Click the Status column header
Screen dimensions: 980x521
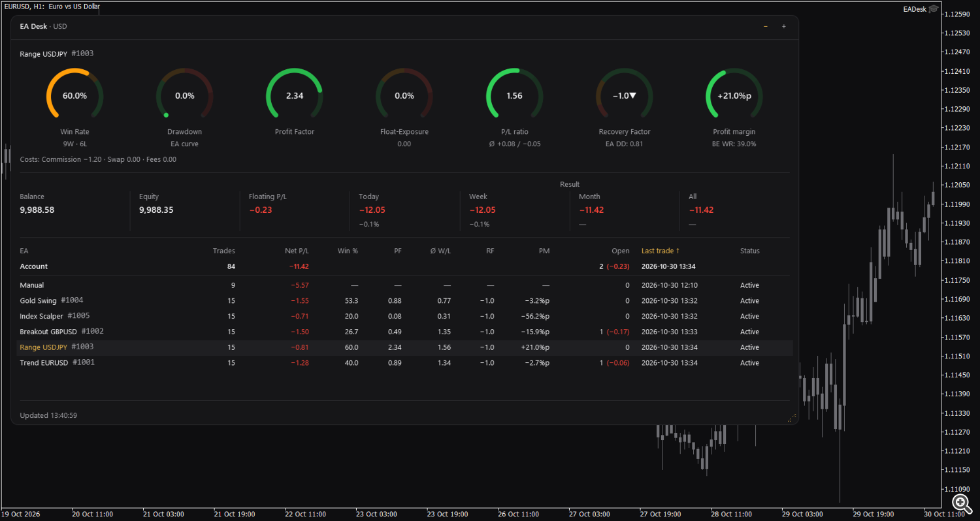(x=750, y=251)
